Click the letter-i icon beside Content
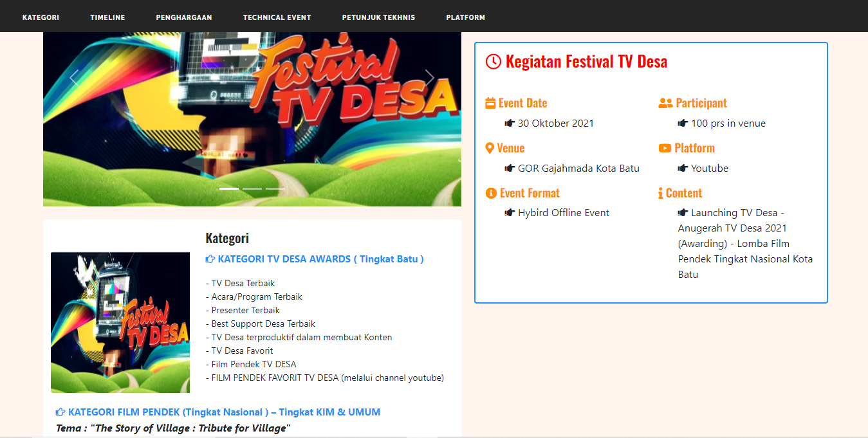Viewport: 868px width, 438px height. (x=660, y=193)
